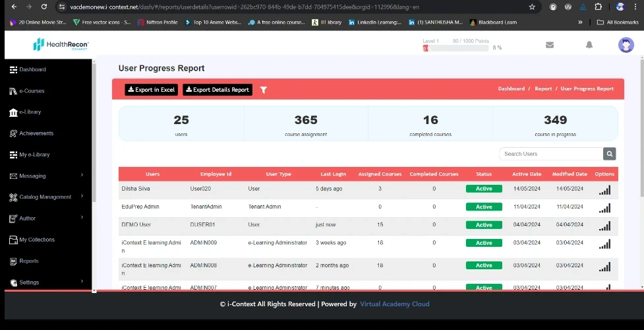
Task: View progress bars icon for Dilsha Silva
Action: point(604,189)
